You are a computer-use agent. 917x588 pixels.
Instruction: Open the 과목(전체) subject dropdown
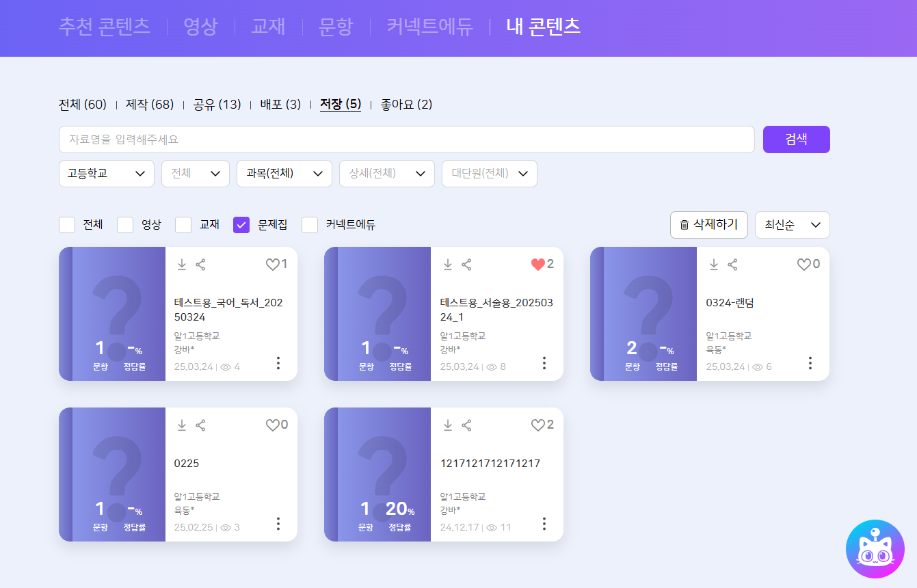[284, 174]
